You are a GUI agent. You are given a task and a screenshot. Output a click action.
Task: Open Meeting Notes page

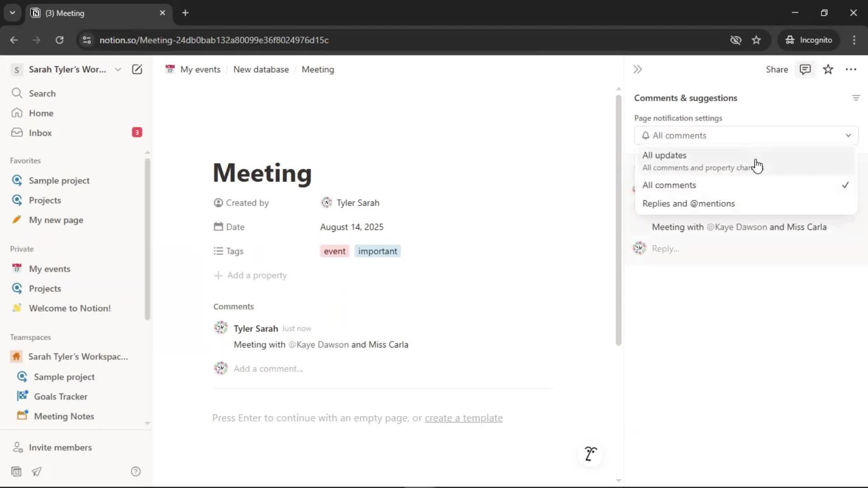64,416
